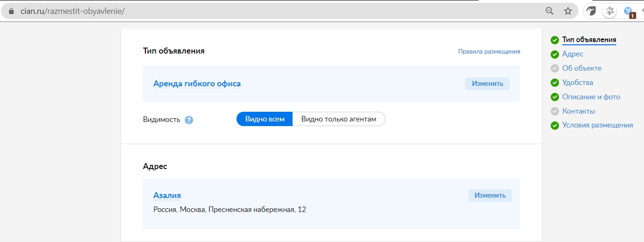Screen dimensions: 644x242
Task: Click green checkmark beside Условия размещения
Action: (554, 126)
